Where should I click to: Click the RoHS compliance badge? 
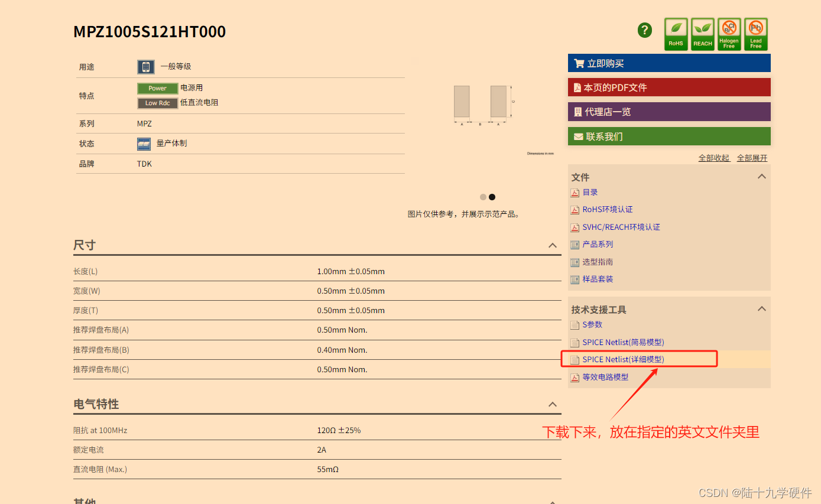tap(676, 34)
